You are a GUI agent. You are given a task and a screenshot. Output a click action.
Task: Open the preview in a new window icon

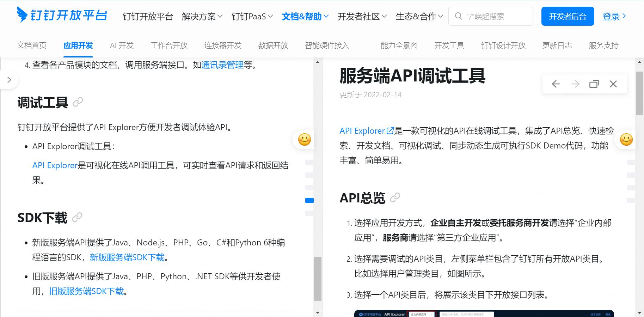(x=594, y=84)
